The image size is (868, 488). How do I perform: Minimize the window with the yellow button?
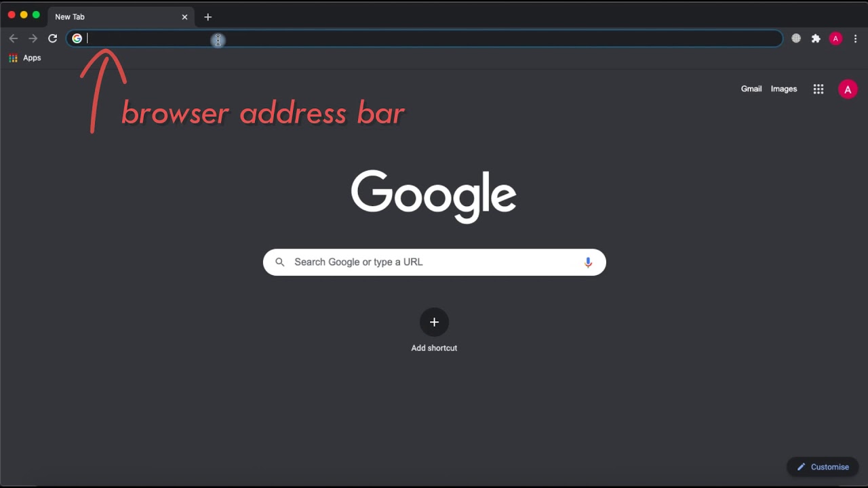[24, 15]
